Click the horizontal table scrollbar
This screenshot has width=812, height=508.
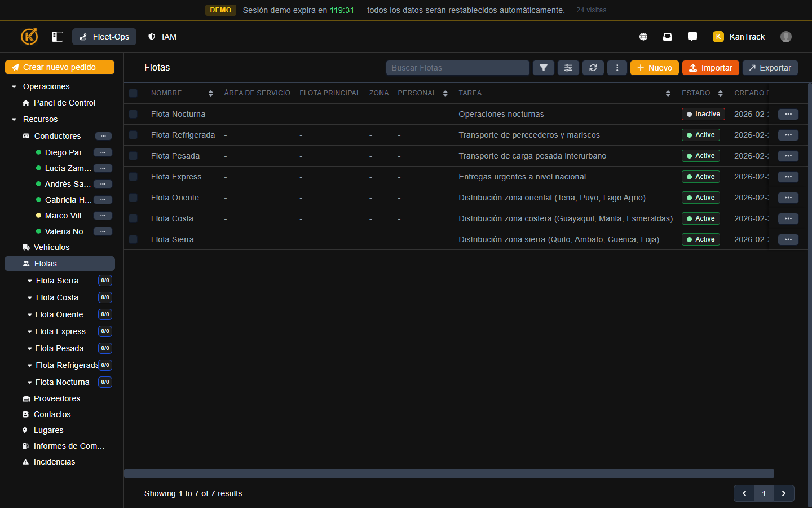click(x=449, y=473)
